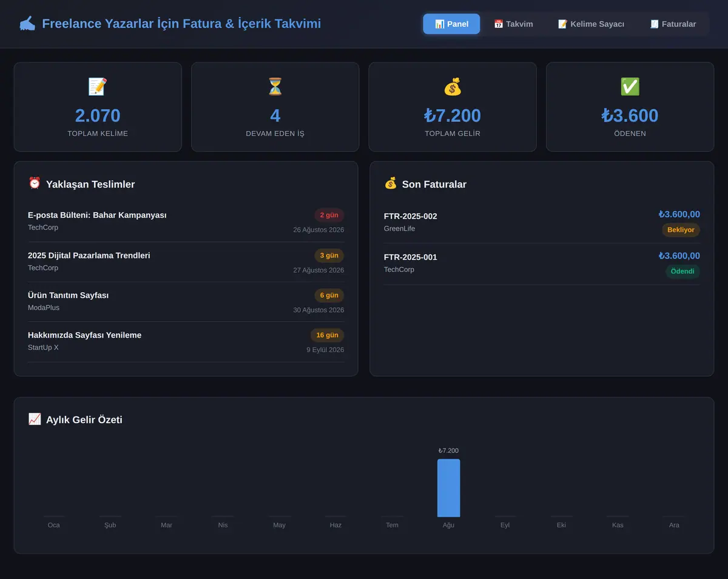728x579 pixels.
Task: Click the ₺3.600 Ödenen value
Action: 630,115
